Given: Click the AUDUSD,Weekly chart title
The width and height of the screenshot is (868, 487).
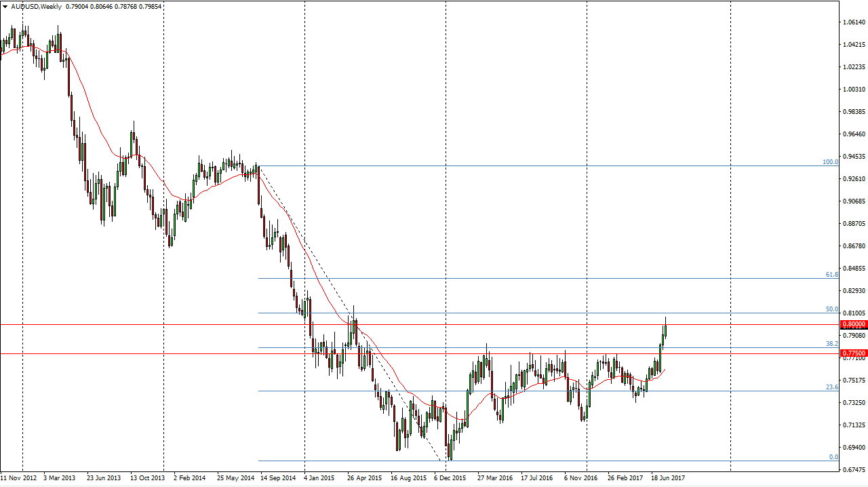Looking at the screenshot, I should [36, 6].
